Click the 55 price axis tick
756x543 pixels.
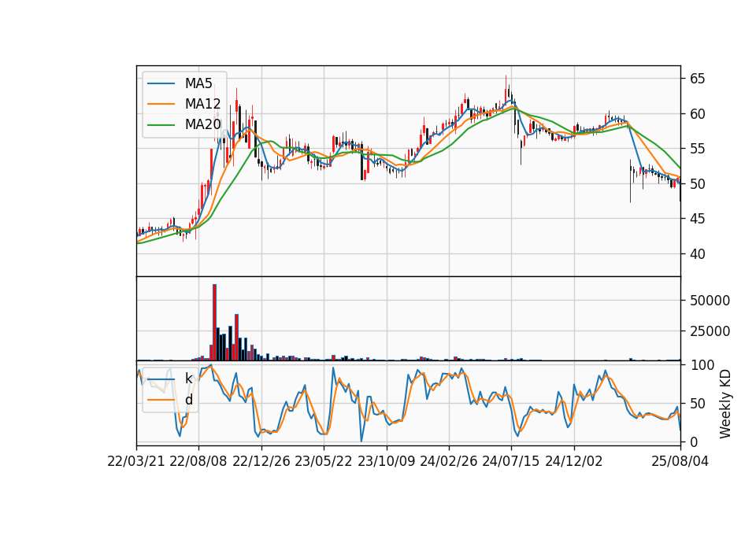[697, 149]
